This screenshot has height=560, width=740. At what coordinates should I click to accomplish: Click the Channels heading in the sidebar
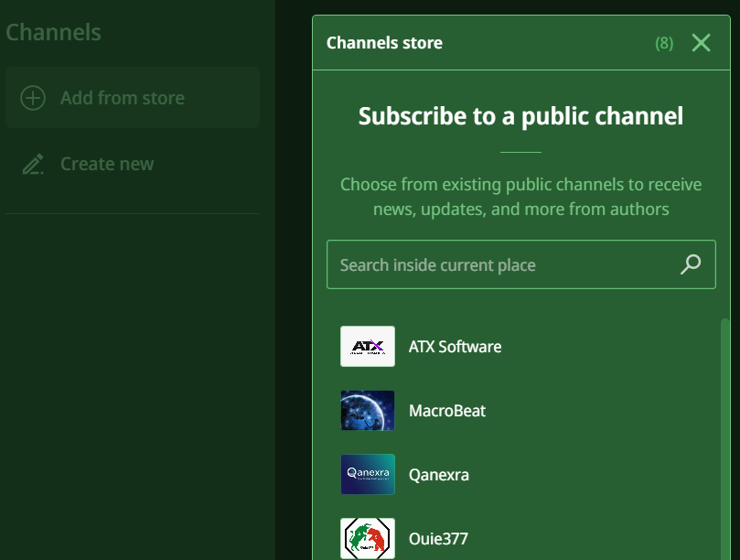click(x=53, y=33)
